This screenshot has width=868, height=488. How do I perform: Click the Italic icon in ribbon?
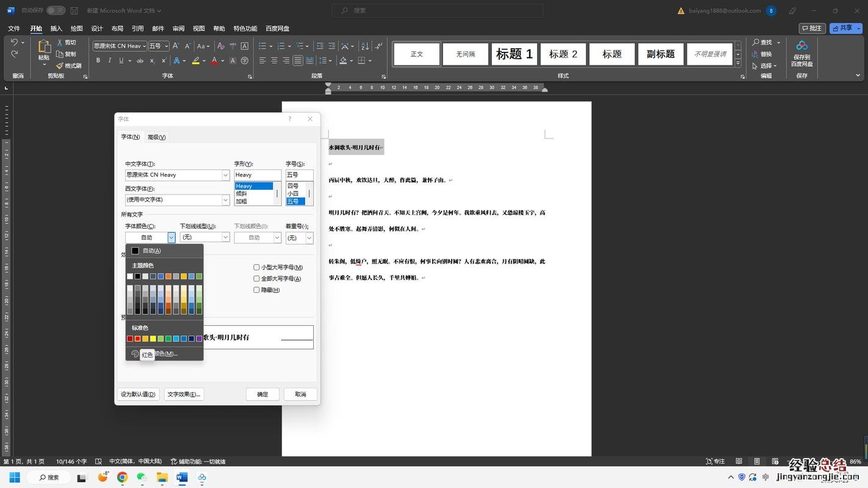(109, 60)
